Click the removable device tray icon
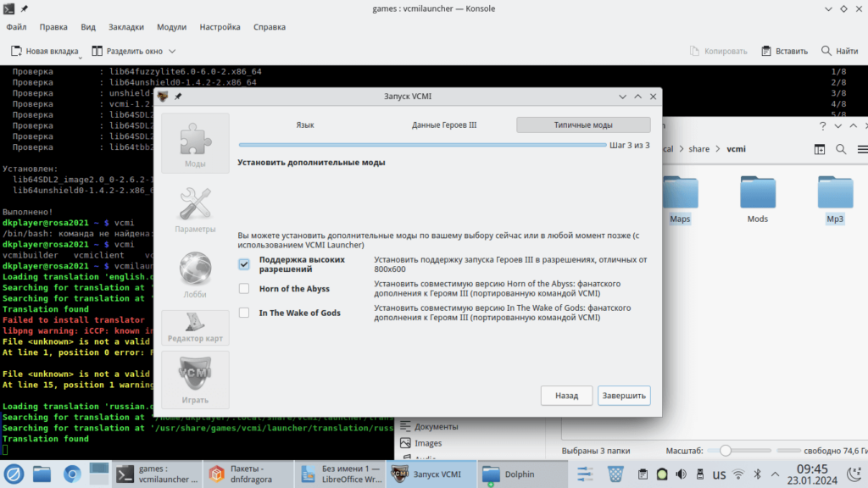The width and height of the screenshot is (868, 488). pos(699,474)
